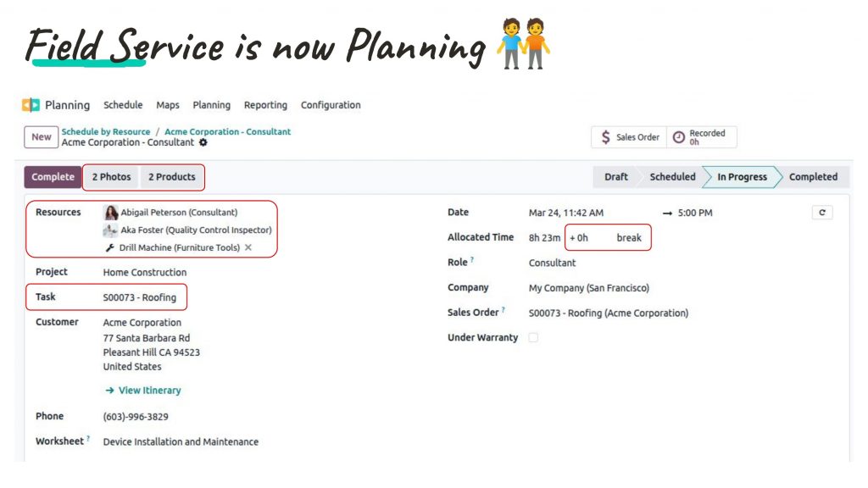The image size is (868, 488).
Task: Click Aka Foster's avatar image
Action: (111, 230)
